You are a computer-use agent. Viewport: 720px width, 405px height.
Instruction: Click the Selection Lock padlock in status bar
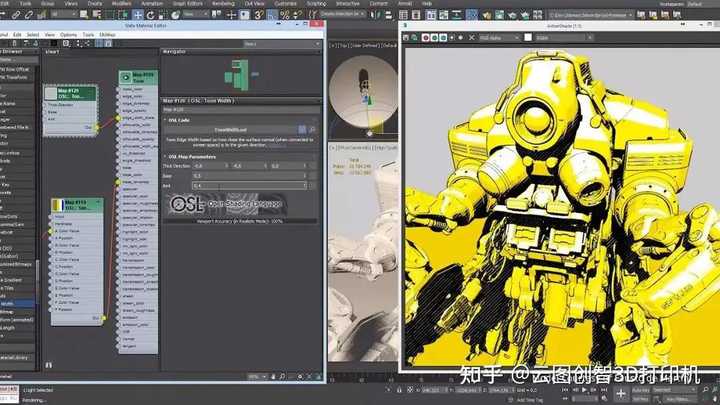click(399, 390)
